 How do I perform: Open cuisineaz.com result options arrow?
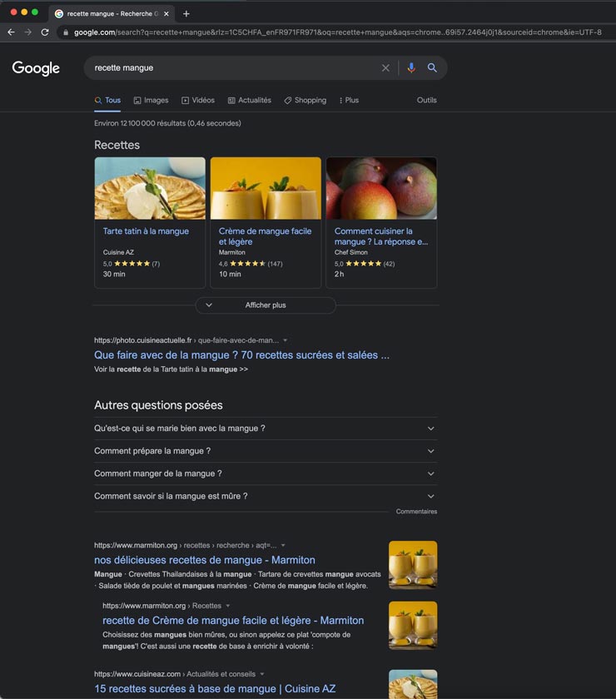(x=262, y=674)
